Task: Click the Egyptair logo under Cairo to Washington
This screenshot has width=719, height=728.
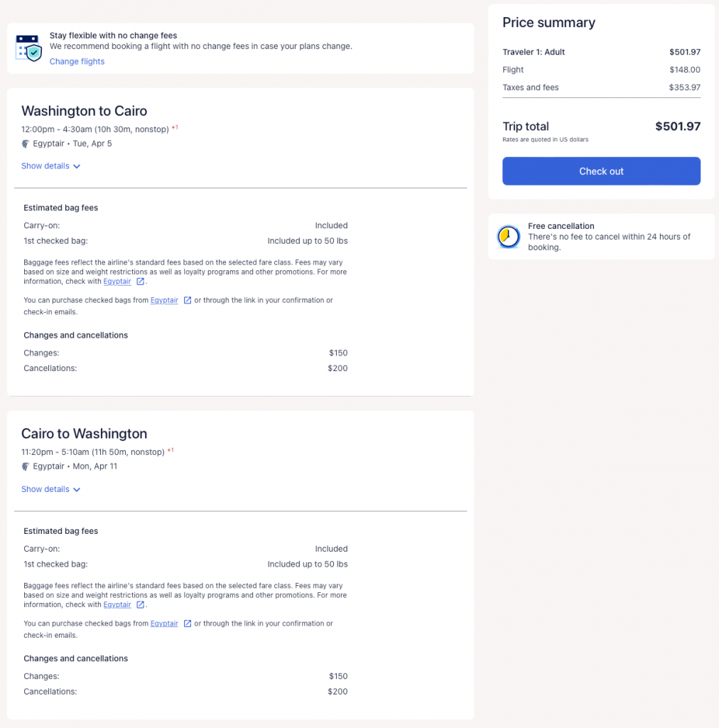Action: [26, 466]
